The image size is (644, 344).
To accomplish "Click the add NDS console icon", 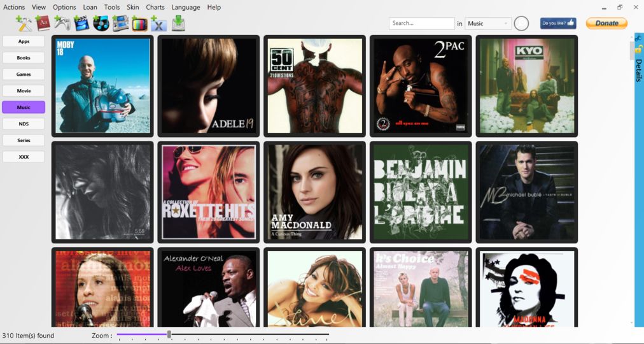I will [120, 24].
